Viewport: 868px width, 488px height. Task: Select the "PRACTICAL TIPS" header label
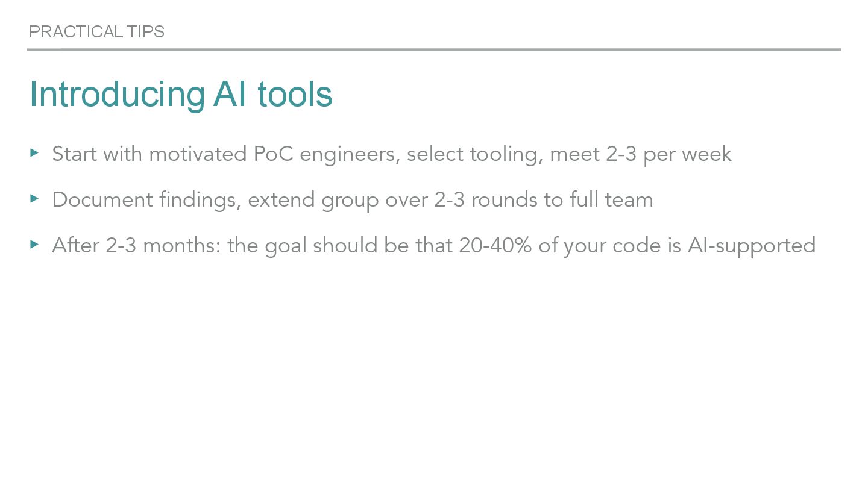pos(96,31)
